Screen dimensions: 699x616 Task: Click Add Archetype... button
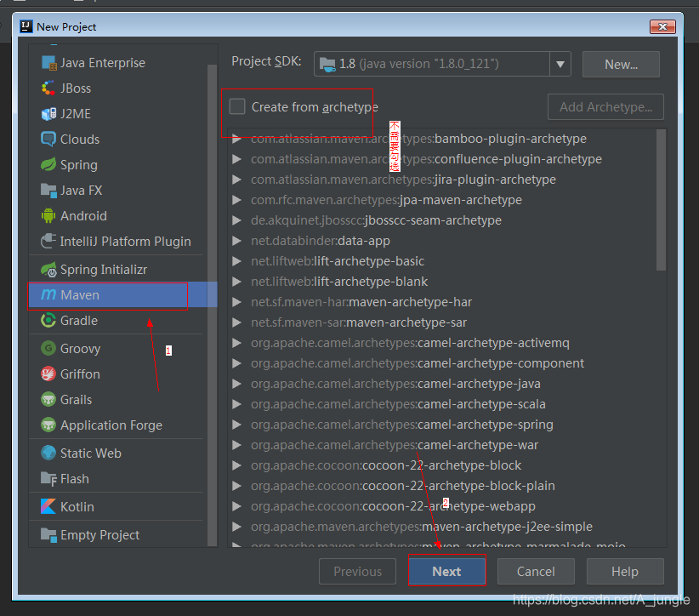tap(605, 106)
